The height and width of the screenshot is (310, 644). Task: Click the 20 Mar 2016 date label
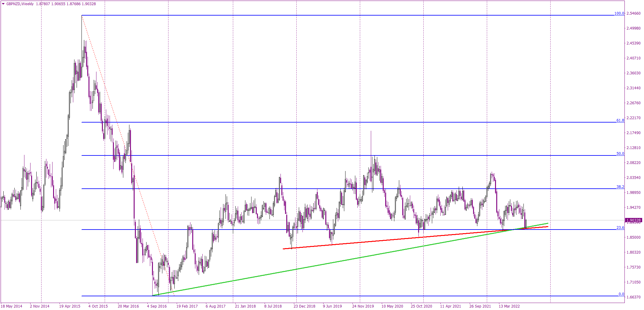pos(128,306)
